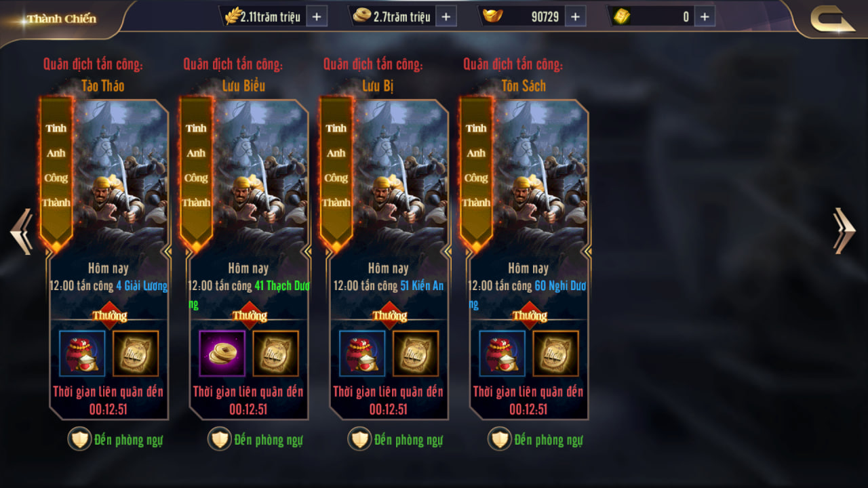This screenshot has height=488, width=868.
Task: Open the 4 Giải Lương city link
Action: 141,286
